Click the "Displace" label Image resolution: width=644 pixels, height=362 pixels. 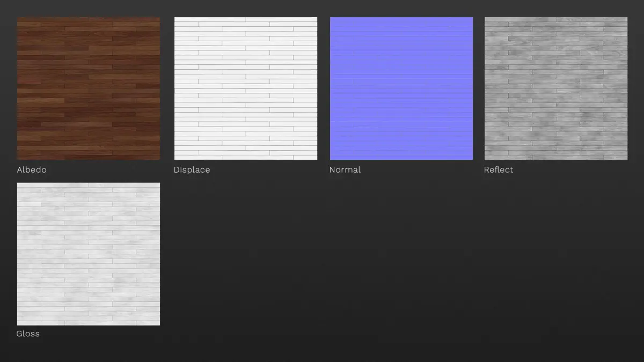[x=192, y=170]
